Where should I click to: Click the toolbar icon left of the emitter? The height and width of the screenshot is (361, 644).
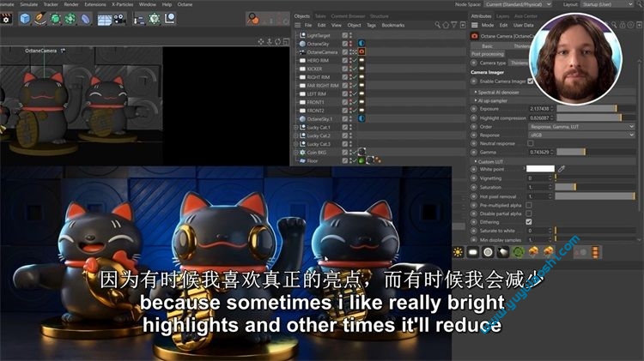pos(140,19)
